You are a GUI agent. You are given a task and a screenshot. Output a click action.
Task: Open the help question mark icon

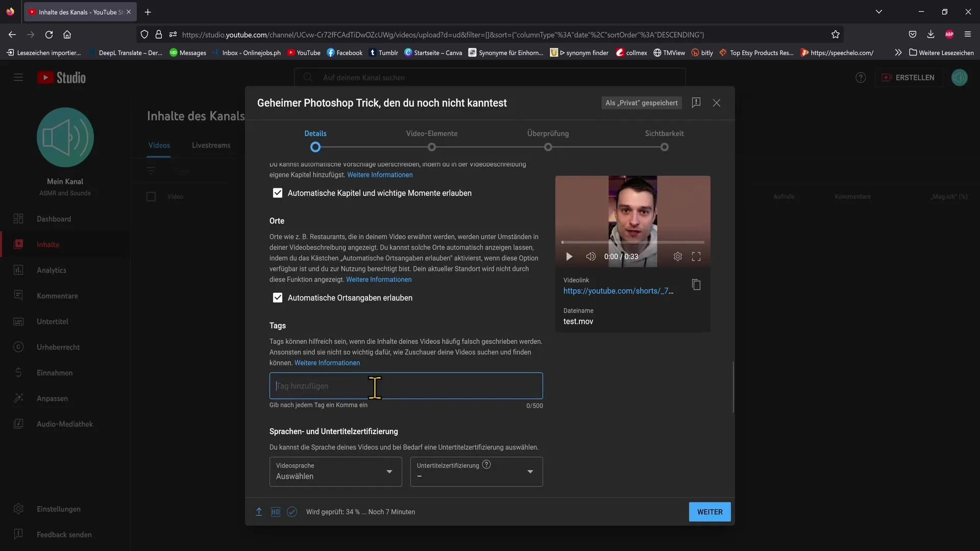pos(861,78)
